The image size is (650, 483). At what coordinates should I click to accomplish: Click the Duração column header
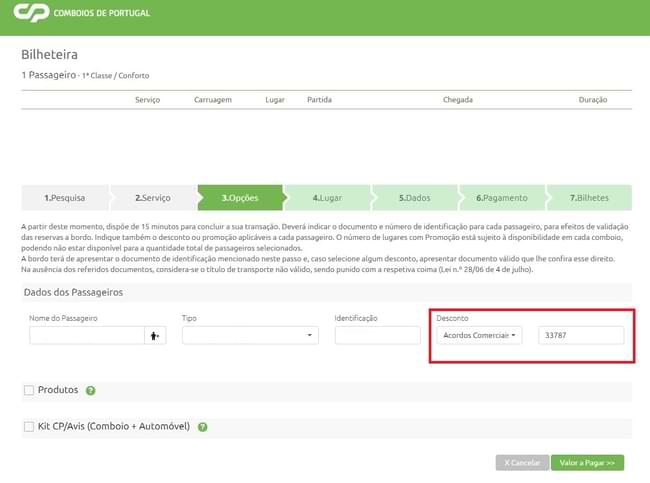coord(593,100)
